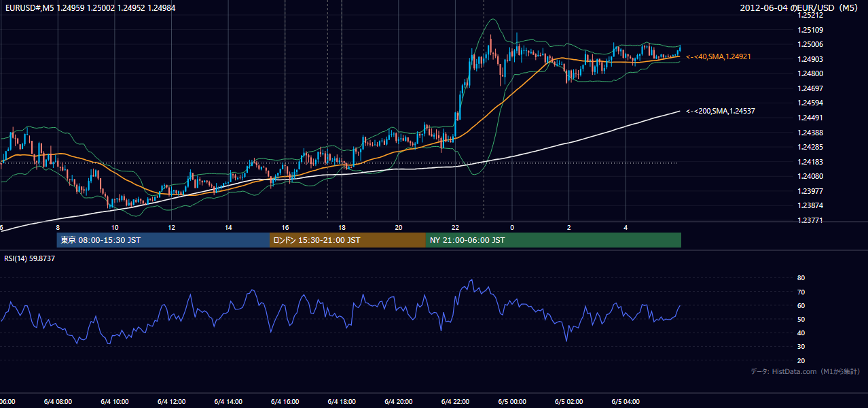This screenshot has height=408, width=868.
Task: Click price axis label 1.25212
Action: pos(810,15)
